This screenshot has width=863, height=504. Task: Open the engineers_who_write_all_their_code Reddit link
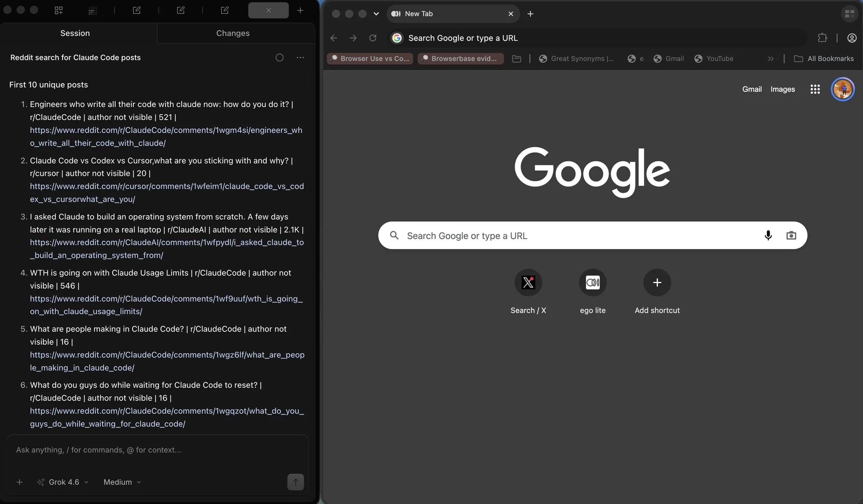[x=166, y=136]
